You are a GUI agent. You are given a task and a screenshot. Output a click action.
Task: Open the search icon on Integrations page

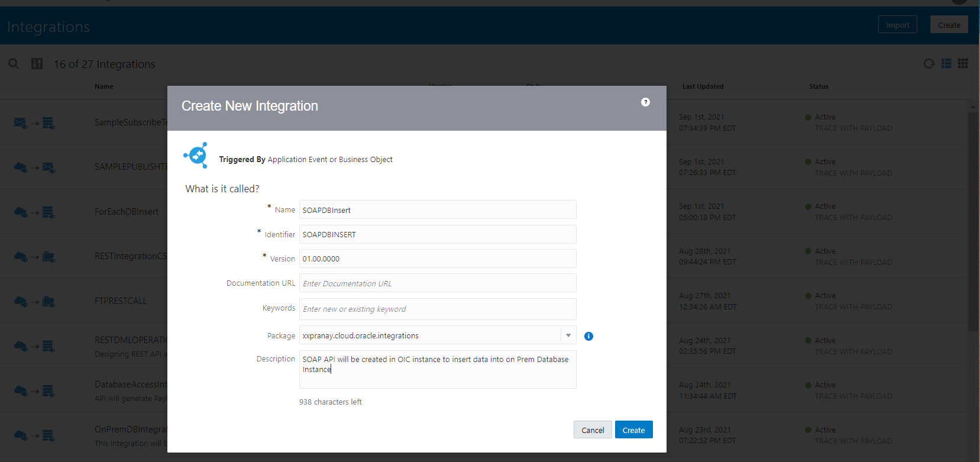[13, 63]
